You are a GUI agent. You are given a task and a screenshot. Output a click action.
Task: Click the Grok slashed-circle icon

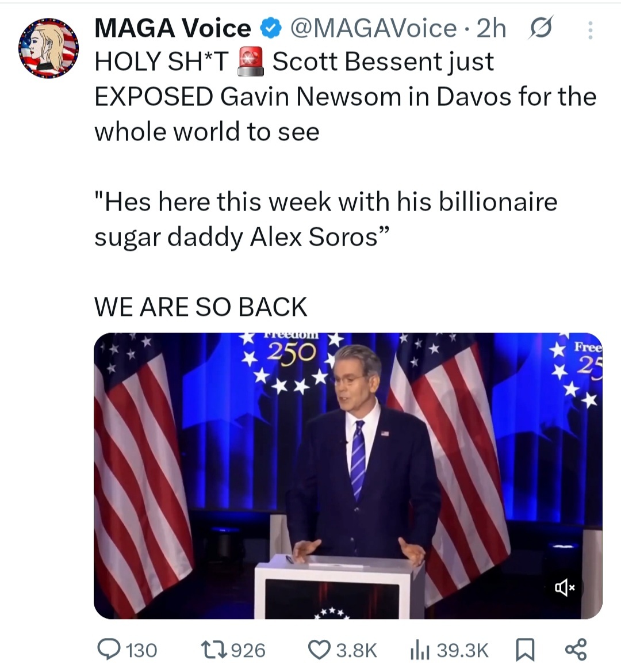(x=539, y=28)
